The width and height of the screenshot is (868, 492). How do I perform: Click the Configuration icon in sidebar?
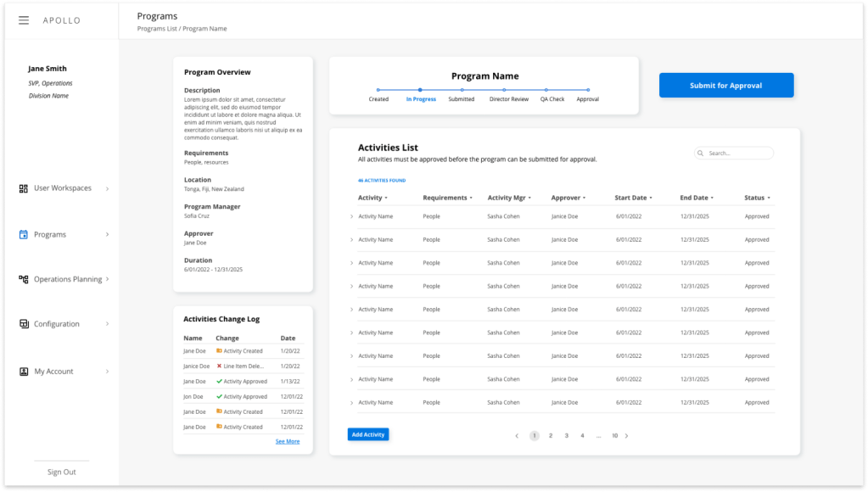click(x=24, y=324)
